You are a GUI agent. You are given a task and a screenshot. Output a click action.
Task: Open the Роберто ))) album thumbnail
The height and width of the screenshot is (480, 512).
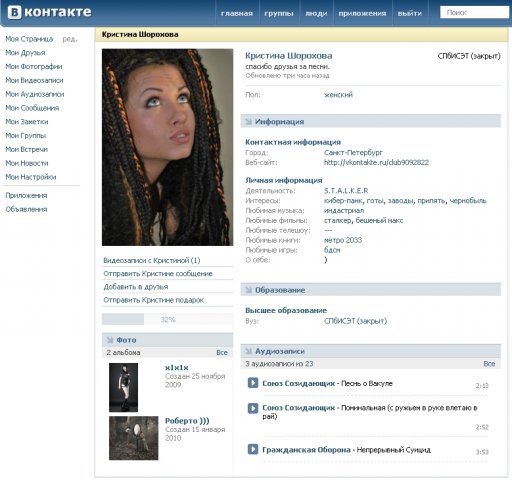pos(134,438)
